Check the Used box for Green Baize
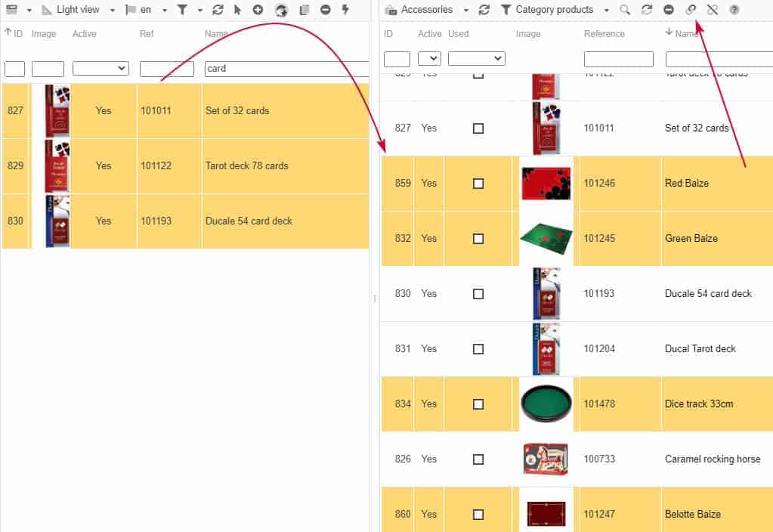 [478, 239]
